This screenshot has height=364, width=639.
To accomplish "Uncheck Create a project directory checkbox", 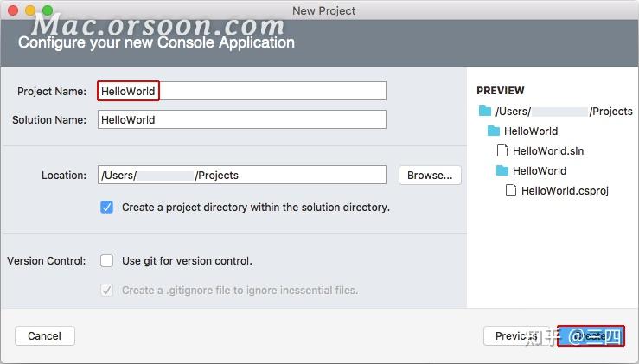I will [106, 207].
